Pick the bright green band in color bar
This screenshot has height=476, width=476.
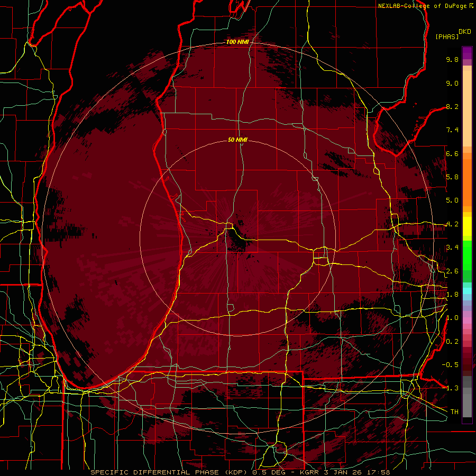click(467, 255)
